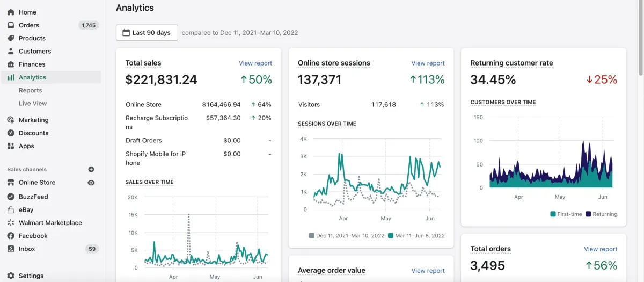Screen dimensions: 644x282
Task: Click Online store sessions heading
Action: pyautogui.click(x=334, y=63)
